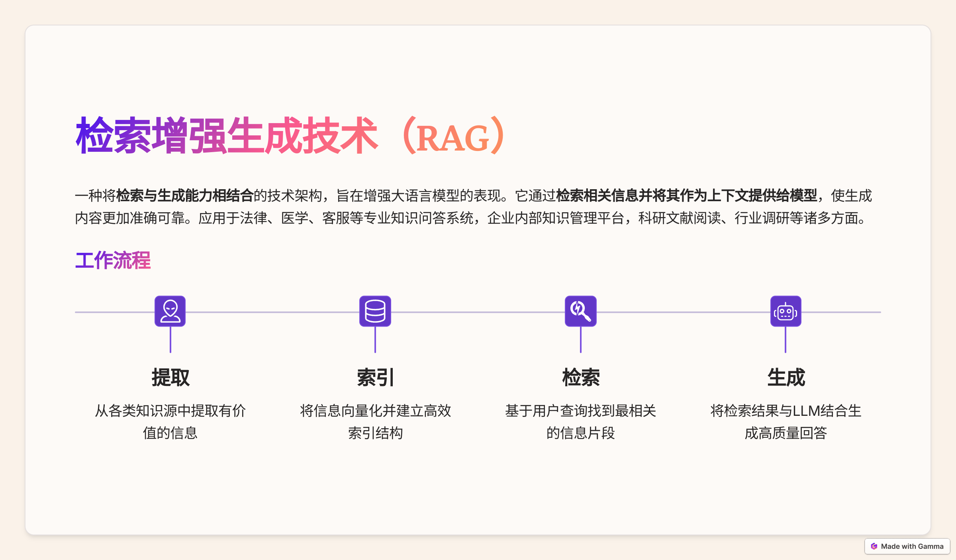Viewport: 956px width, 560px height.
Task: Click the 提取 step label
Action: point(170,378)
